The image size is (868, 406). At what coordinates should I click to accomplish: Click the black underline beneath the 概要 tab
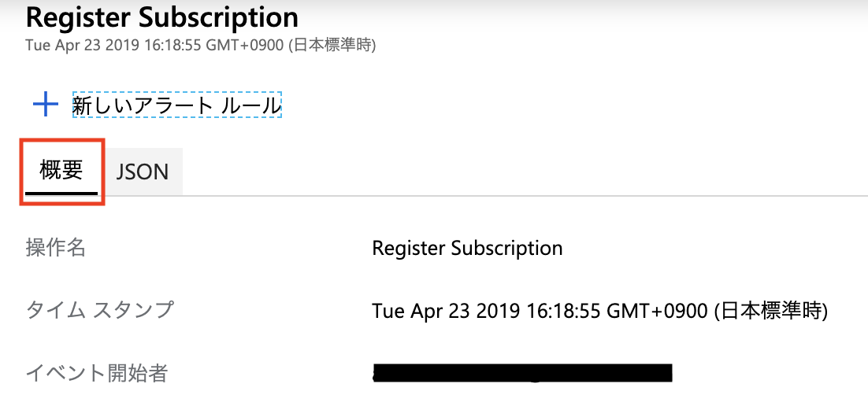pyautogui.click(x=61, y=191)
